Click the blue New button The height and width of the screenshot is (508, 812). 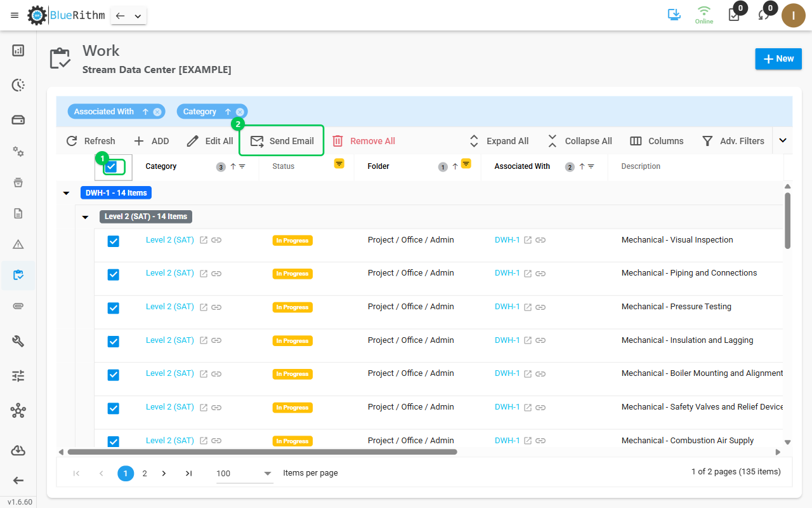pyautogui.click(x=778, y=58)
